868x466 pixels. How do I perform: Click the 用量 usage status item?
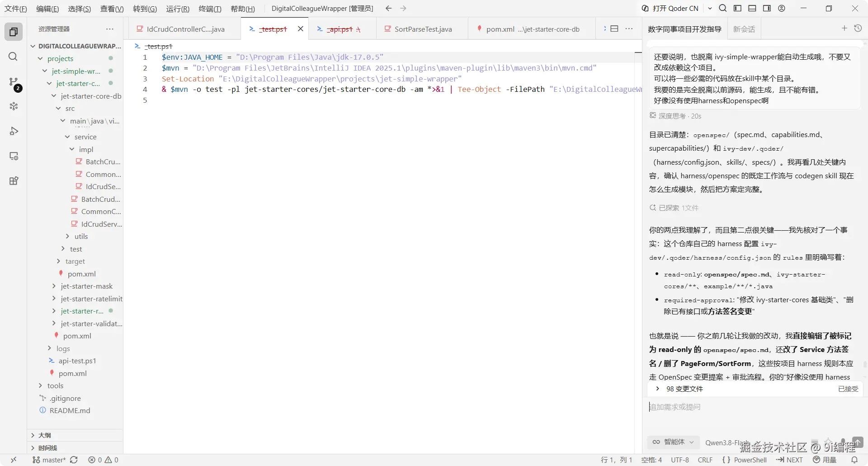pos(825,460)
